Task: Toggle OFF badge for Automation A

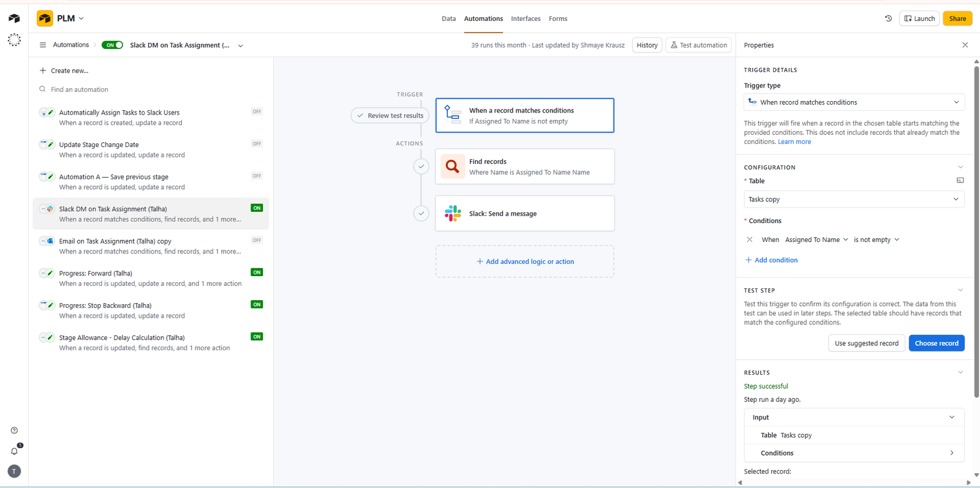Action: pyautogui.click(x=257, y=176)
